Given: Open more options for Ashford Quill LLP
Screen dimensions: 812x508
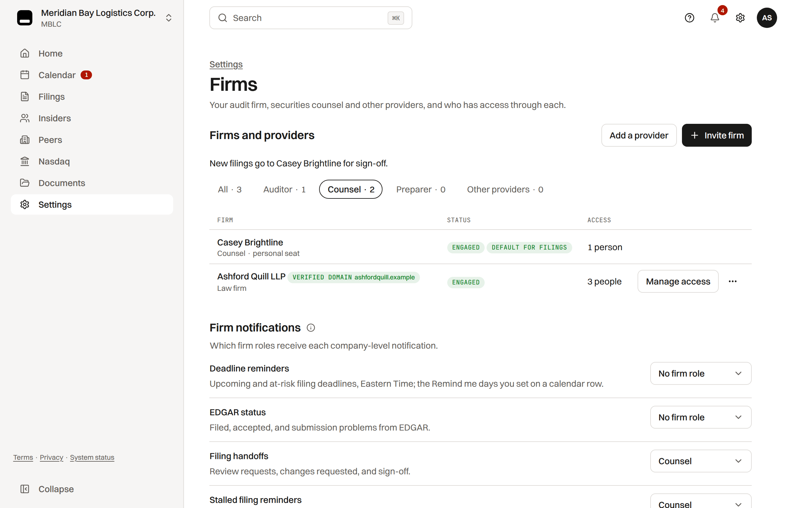Looking at the screenshot, I should point(732,281).
